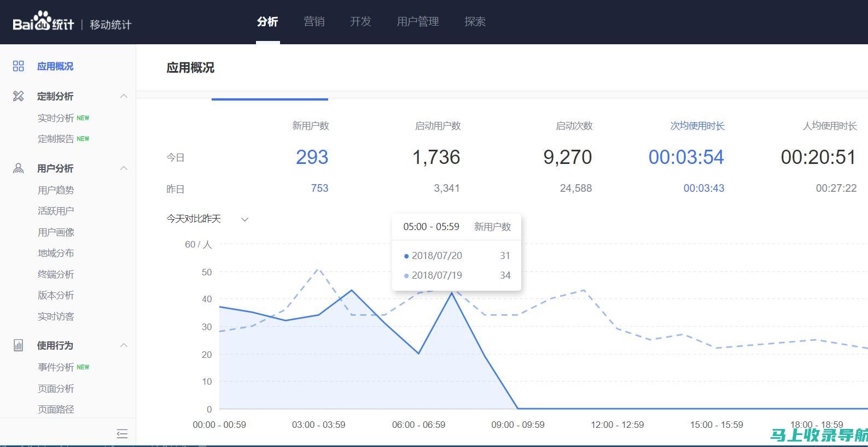Switch to the 营销 top tab
Screen dimensions: 868x447
[x=314, y=21]
